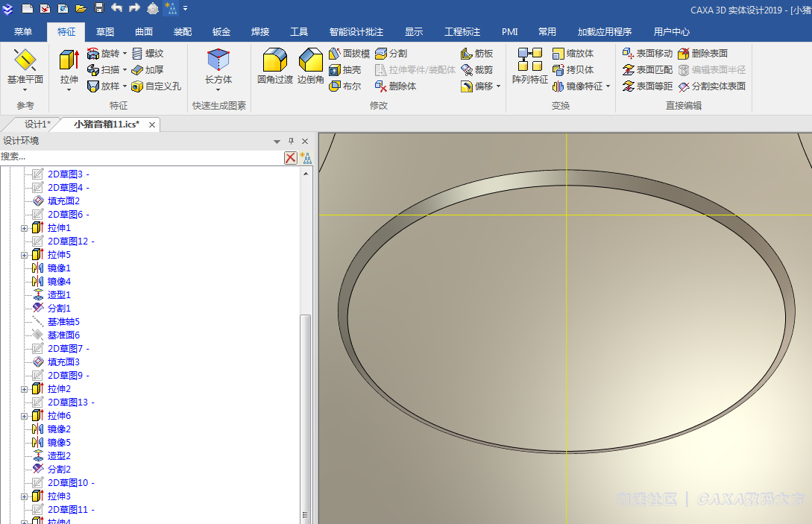Screen dimensions: 812x524
Task: Select the 放样 loft feature tool
Action: point(103,86)
